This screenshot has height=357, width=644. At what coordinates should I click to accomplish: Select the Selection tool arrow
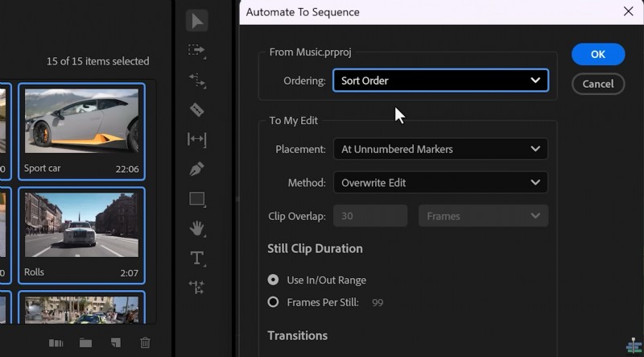(x=197, y=21)
